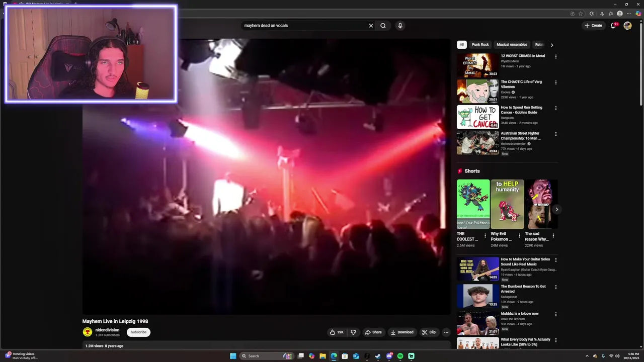Click the Create button
The height and width of the screenshot is (362, 644).
[x=593, y=26]
